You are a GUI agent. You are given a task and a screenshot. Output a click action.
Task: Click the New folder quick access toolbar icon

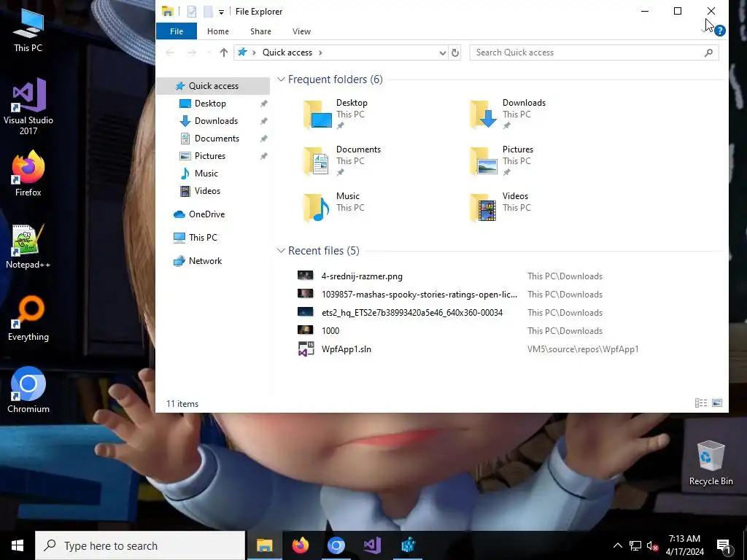coord(208,12)
